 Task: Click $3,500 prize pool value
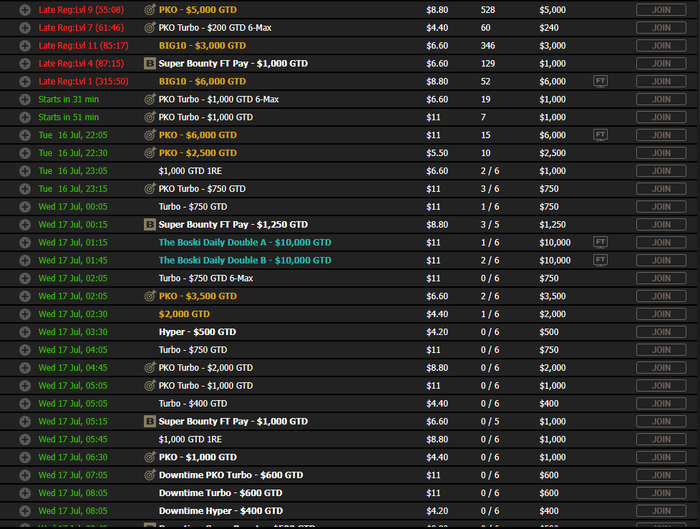[x=552, y=296]
